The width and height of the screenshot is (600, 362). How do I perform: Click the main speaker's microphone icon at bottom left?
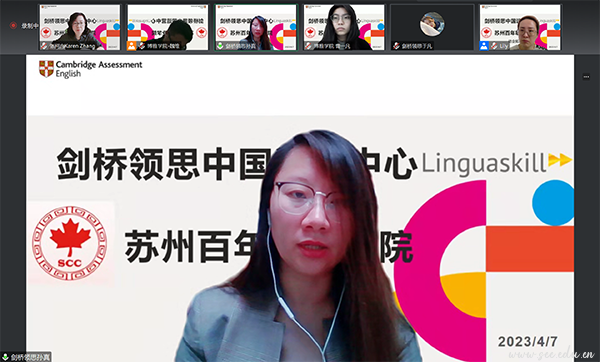click(5, 358)
